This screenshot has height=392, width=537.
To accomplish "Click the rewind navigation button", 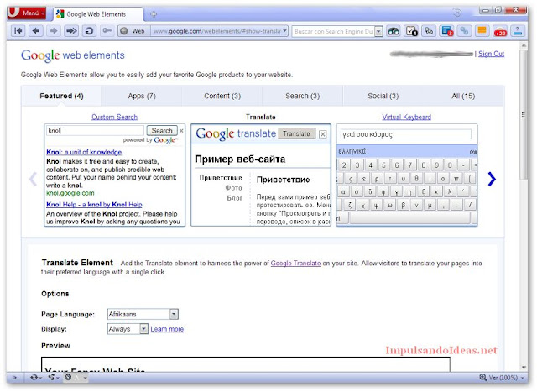I will tap(18, 31).
